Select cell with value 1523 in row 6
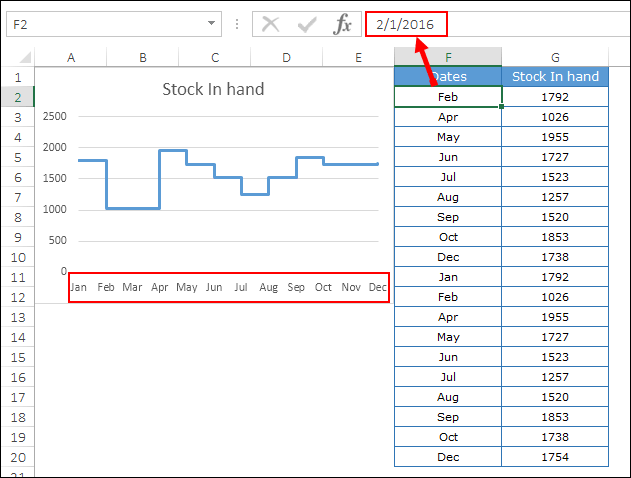This screenshot has width=631, height=478. (x=555, y=177)
